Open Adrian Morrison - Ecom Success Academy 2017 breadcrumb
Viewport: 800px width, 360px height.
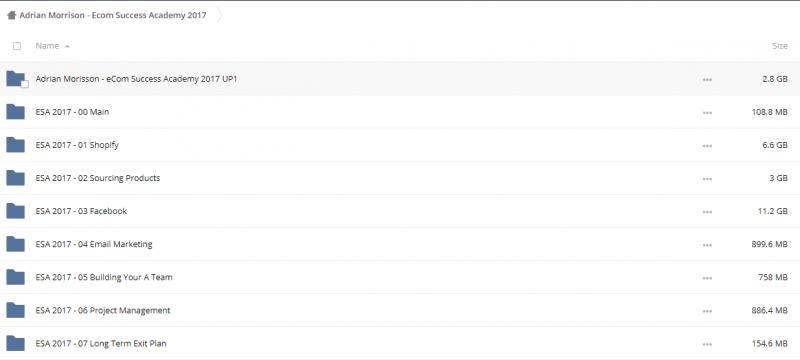pos(113,15)
